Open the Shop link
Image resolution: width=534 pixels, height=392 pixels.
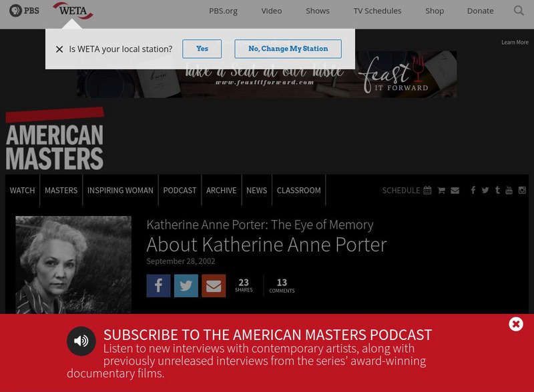pyautogui.click(x=435, y=11)
